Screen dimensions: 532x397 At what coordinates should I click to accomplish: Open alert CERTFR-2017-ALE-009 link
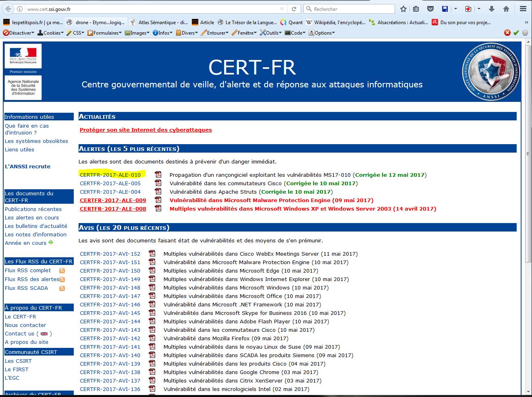pos(113,200)
